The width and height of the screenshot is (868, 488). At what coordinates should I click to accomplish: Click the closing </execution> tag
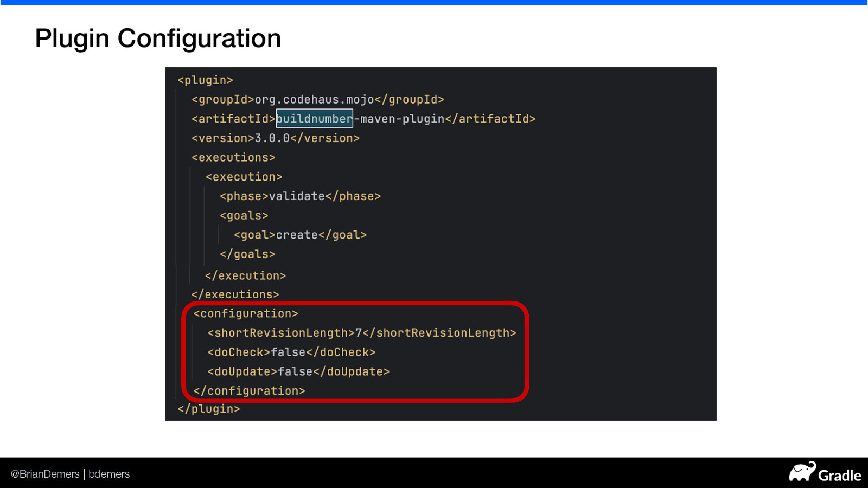click(x=245, y=276)
